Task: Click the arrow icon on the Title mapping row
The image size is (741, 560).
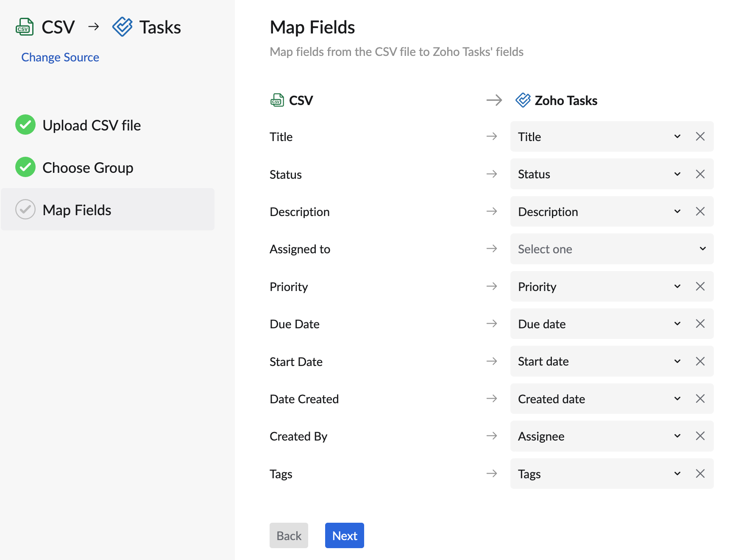Action: click(492, 136)
